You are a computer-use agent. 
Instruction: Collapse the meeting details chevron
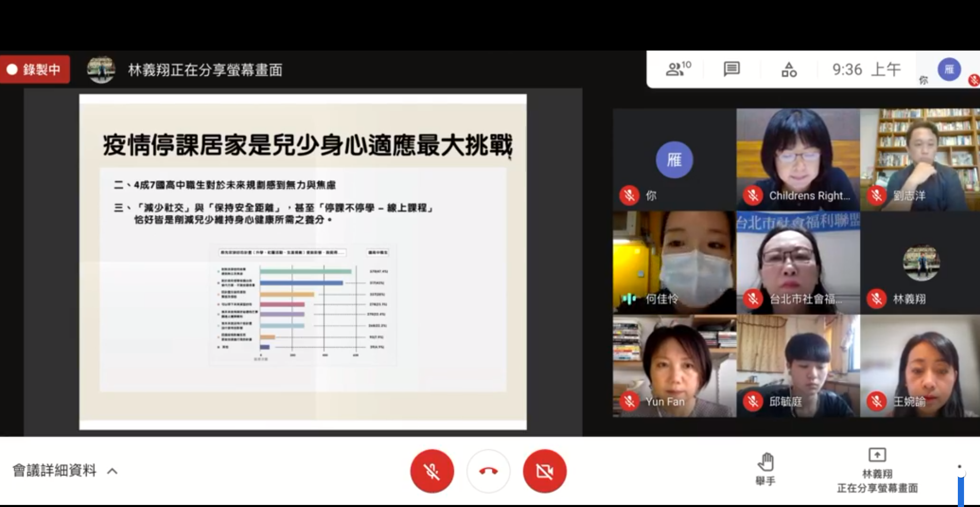111,470
